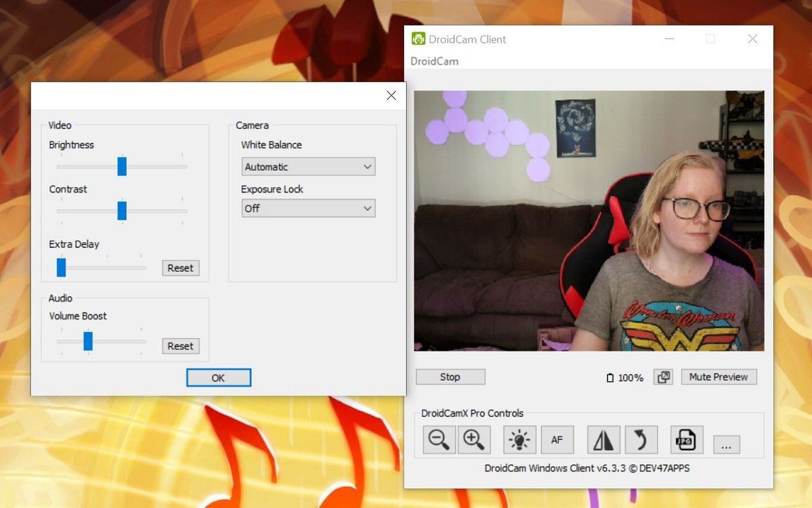Reset the Volume Boost value

pyautogui.click(x=181, y=346)
